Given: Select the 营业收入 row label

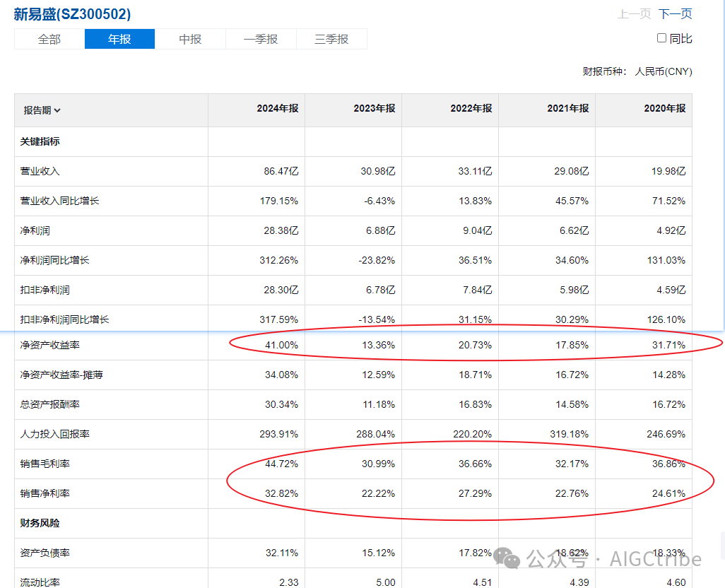Looking at the screenshot, I should [x=40, y=171].
